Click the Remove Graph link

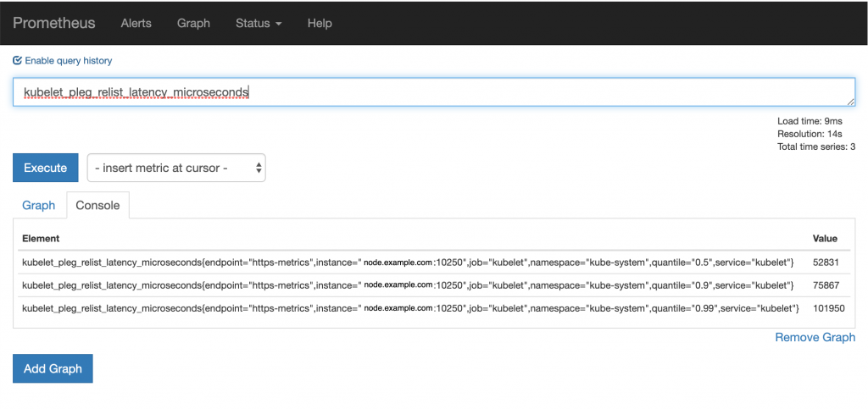[815, 337]
